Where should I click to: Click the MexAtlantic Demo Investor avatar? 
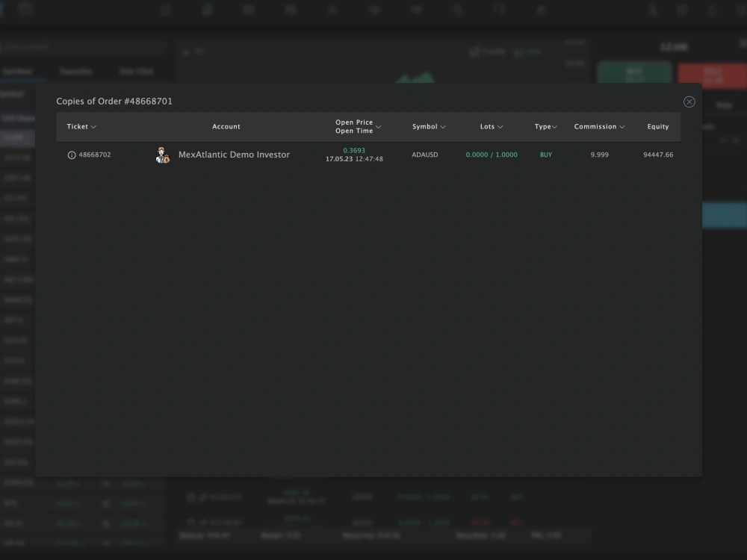(x=162, y=155)
